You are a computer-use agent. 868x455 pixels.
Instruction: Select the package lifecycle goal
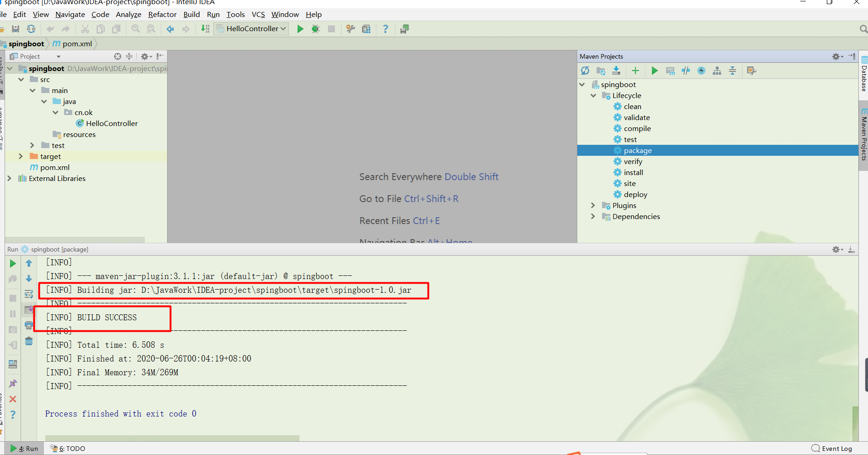(x=637, y=150)
